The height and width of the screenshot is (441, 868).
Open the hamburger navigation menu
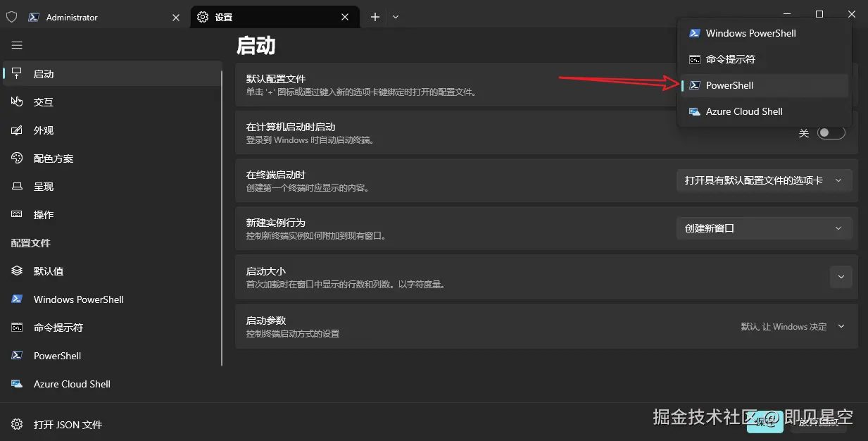[17, 45]
